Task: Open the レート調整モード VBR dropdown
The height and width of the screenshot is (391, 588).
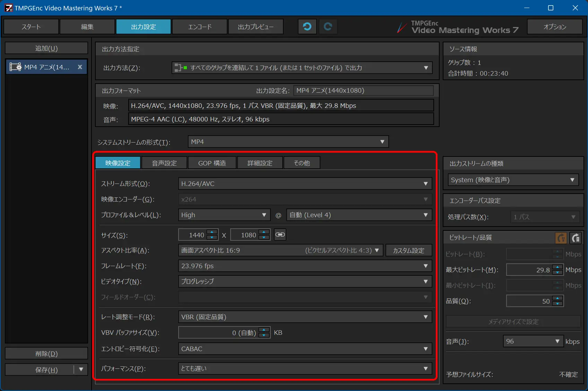Action: click(x=305, y=317)
